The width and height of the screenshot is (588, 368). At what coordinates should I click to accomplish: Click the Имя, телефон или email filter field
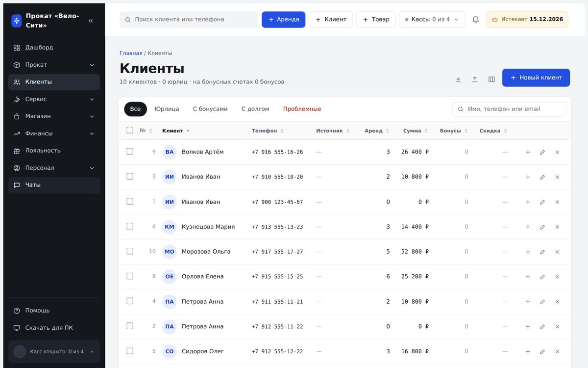pyautogui.click(x=509, y=109)
